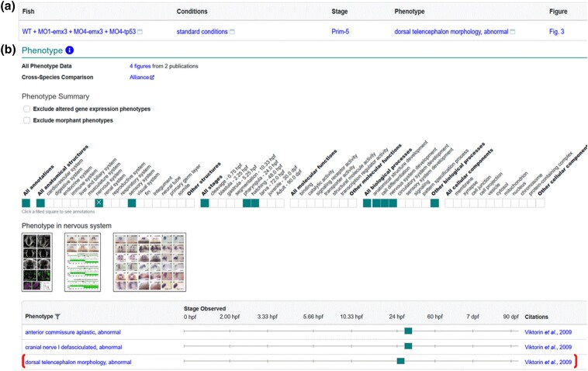Check Exclude altered gene expression phenotypes
Viewport: 588px width, 371px height.
pyautogui.click(x=26, y=109)
